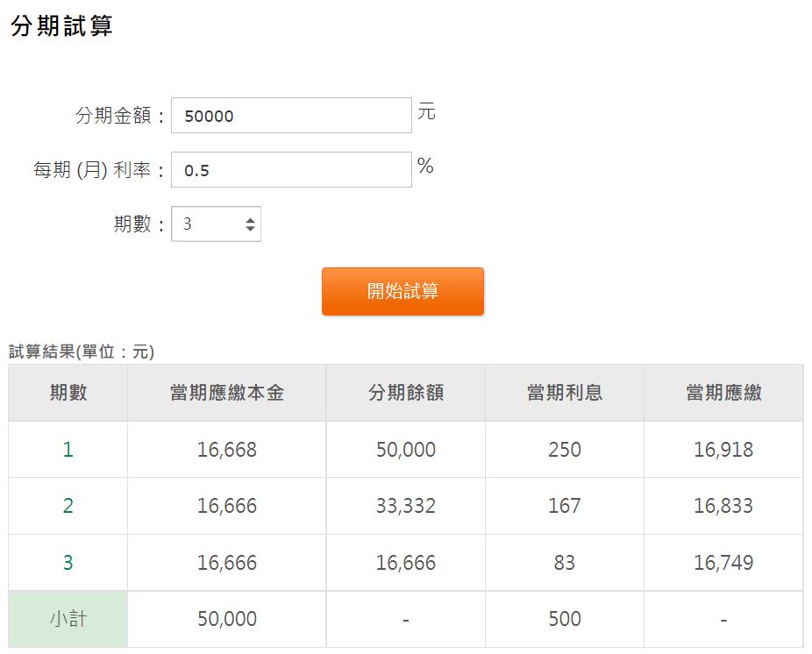Click the interest value 250
The image size is (812, 654).
(565, 450)
